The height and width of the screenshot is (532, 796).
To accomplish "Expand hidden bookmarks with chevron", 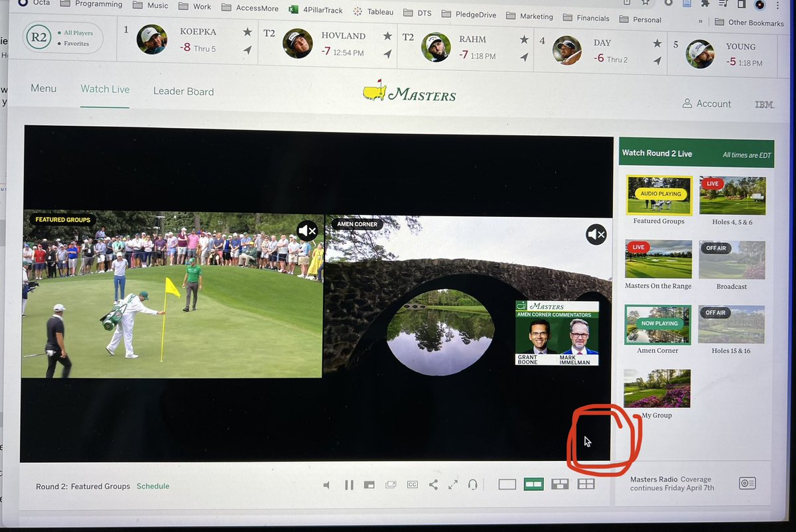I will [x=700, y=21].
